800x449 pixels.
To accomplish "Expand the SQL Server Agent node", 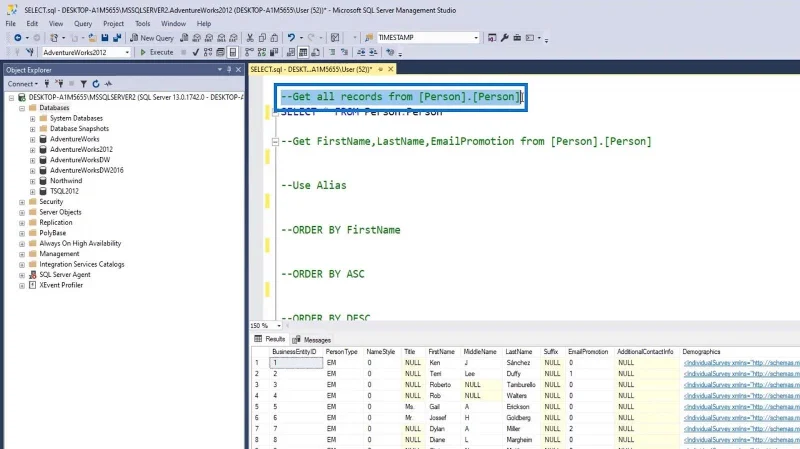I will [x=22, y=275].
